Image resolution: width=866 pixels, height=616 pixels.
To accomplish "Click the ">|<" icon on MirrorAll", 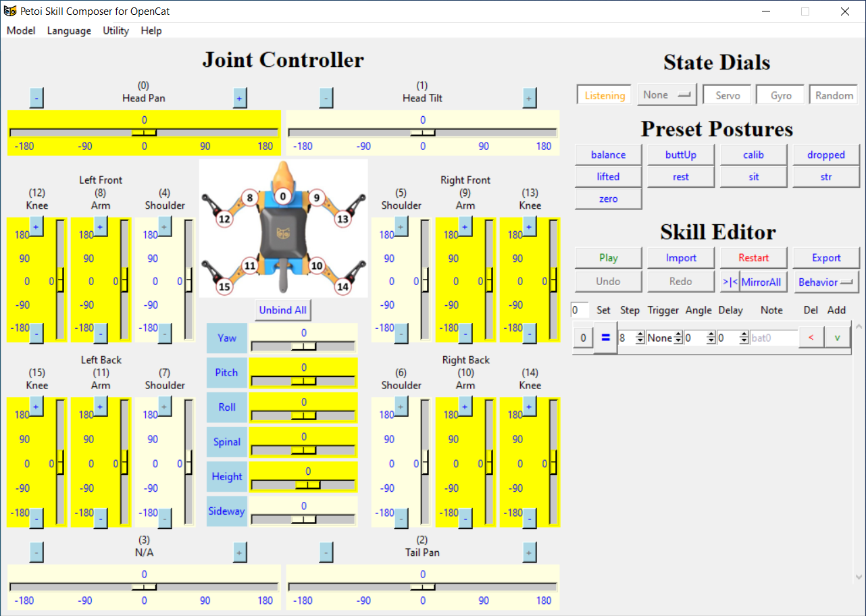I will click(x=732, y=281).
